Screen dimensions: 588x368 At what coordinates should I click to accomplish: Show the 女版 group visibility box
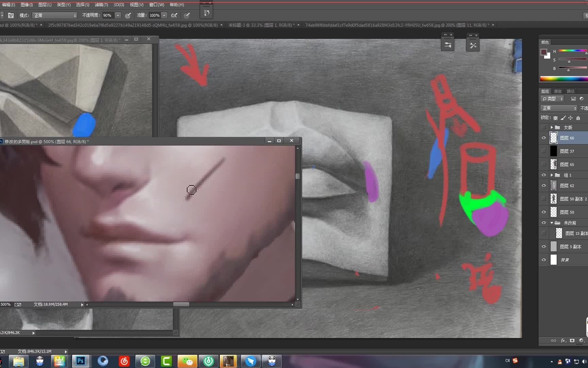click(x=544, y=127)
